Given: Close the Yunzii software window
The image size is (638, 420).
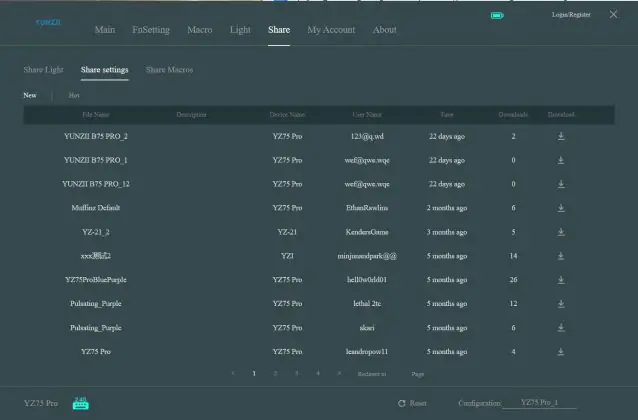Looking at the screenshot, I should click(x=613, y=15).
